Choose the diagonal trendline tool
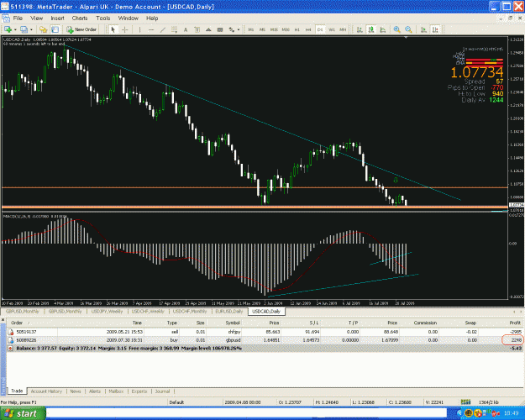This screenshot has height=420, width=525. click(162, 29)
